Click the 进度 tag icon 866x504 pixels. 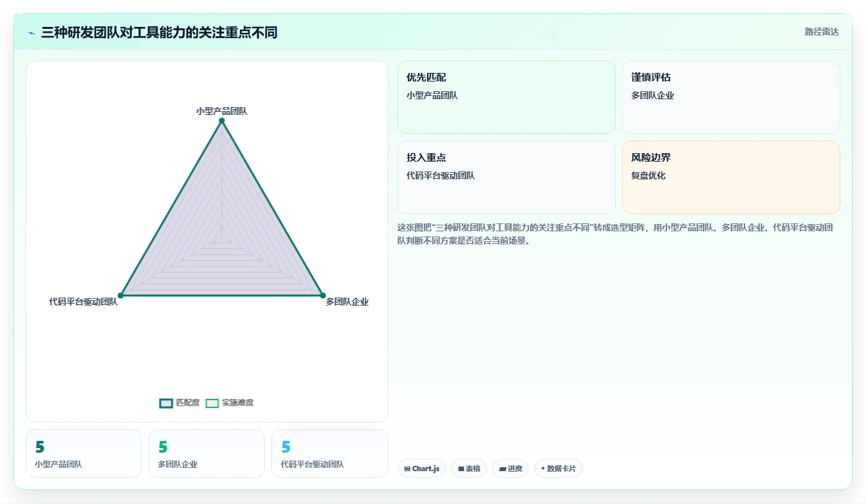pos(502,469)
